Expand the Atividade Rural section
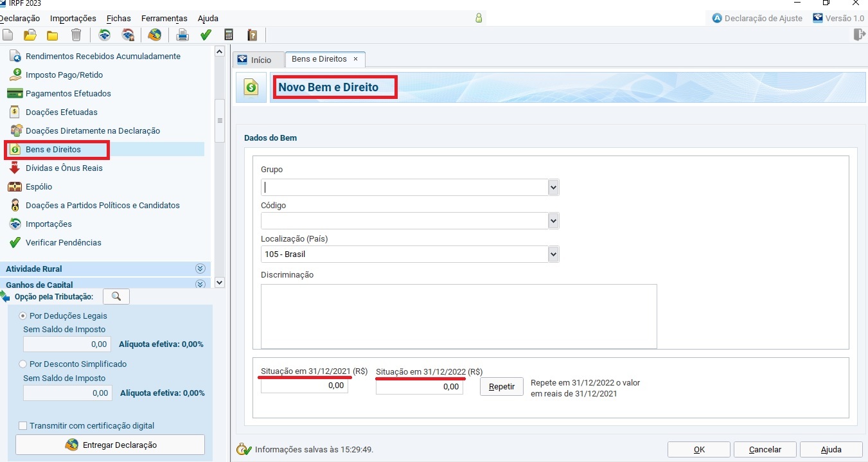This screenshot has height=462, width=868. [x=200, y=269]
